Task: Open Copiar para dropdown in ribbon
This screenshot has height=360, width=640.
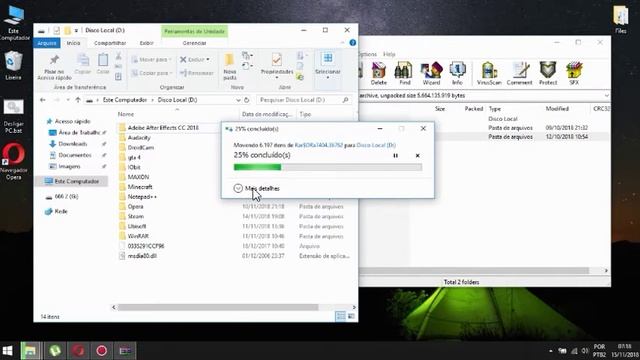Action: coord(151,73)
